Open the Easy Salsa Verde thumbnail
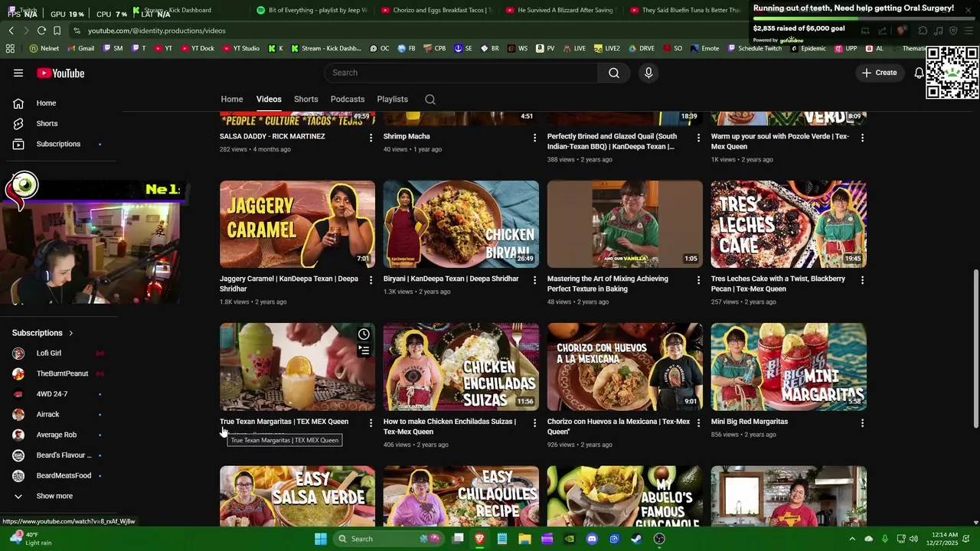Viewport: 980px width, 551px height. point(297,496)
